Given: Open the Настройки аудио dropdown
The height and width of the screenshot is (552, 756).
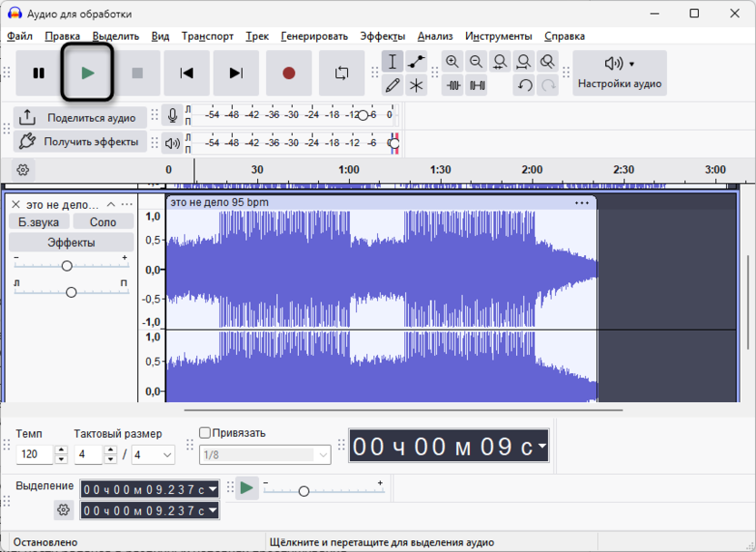Looking at the screenshot, I should (x=620, y=73).
